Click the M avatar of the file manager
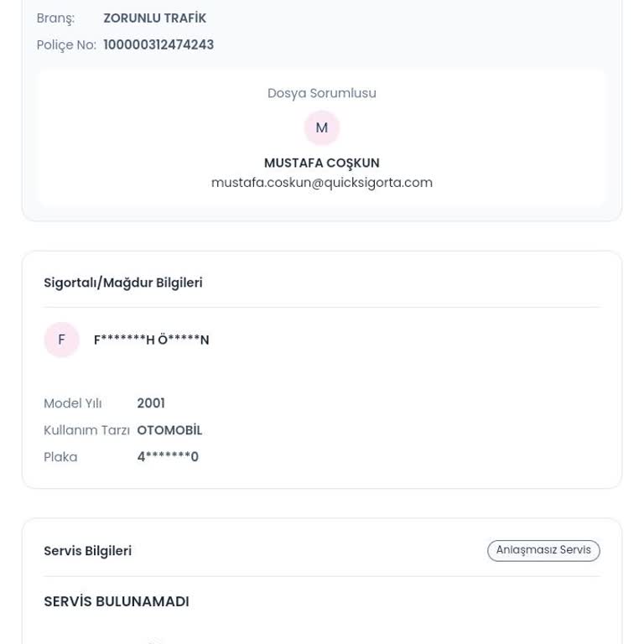Screen dimensions: 644x644 click(321, 128)
